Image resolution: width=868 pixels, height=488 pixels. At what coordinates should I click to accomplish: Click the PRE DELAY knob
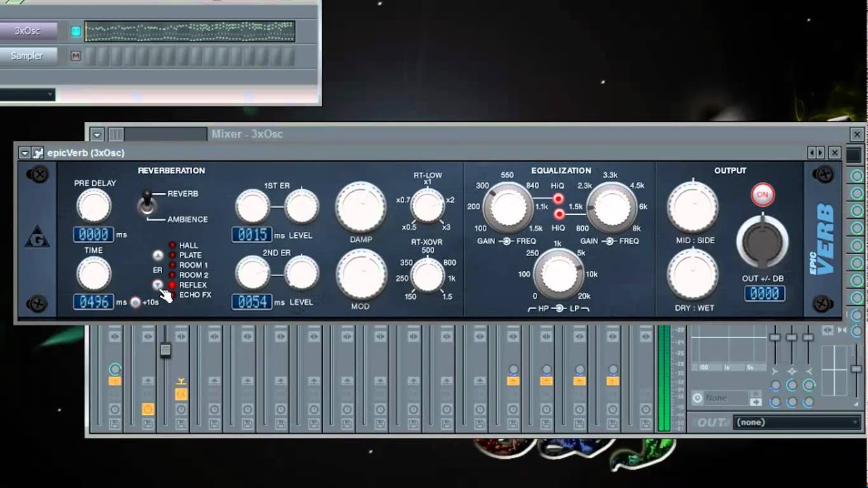pos(94,206)
